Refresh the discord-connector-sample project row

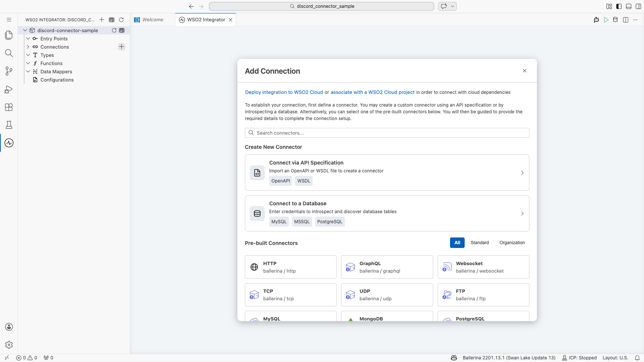114,30
